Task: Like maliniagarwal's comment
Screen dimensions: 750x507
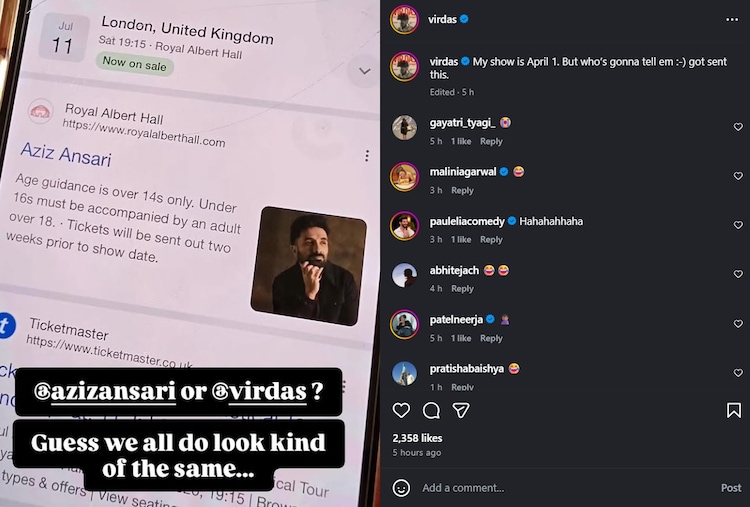Action: click(738, 176)
